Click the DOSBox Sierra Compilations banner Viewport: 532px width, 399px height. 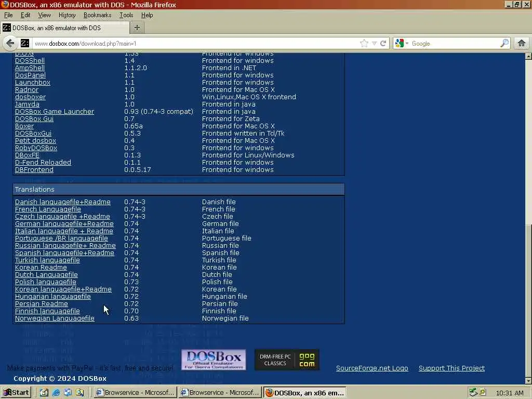(214, 360)
